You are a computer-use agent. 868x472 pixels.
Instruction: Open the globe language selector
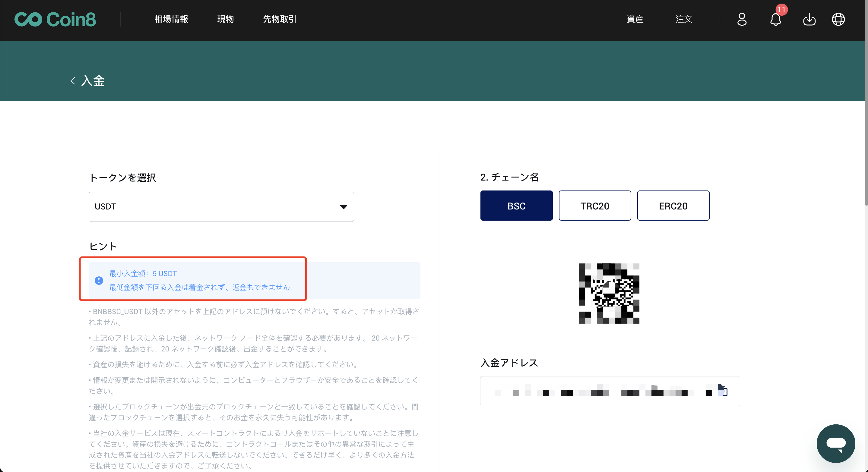click(x=838, y=20)
